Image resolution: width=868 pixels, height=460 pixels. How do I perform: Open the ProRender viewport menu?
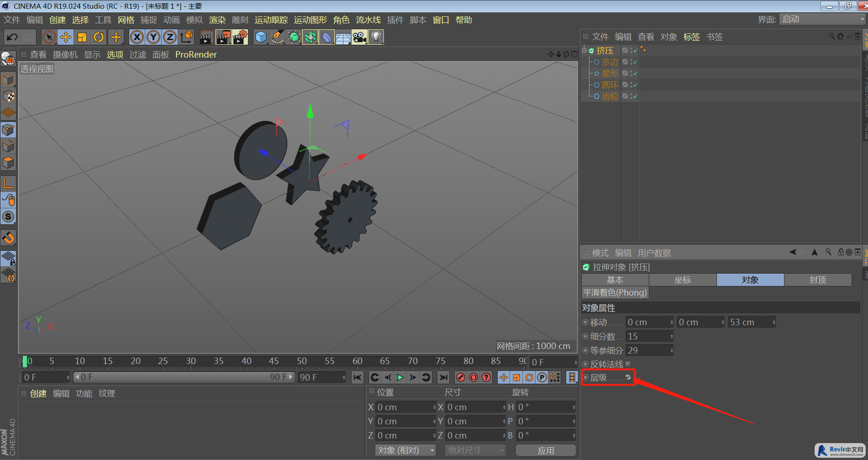(196, 55)
